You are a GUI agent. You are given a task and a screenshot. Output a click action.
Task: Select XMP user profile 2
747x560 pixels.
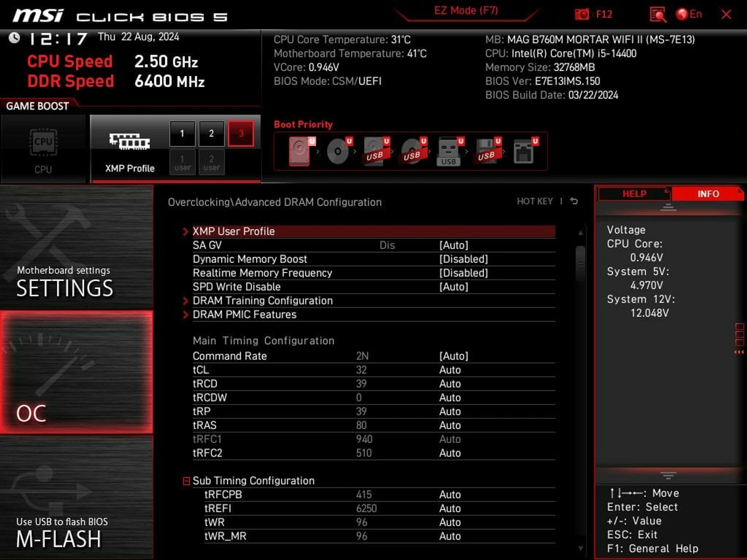211,163
